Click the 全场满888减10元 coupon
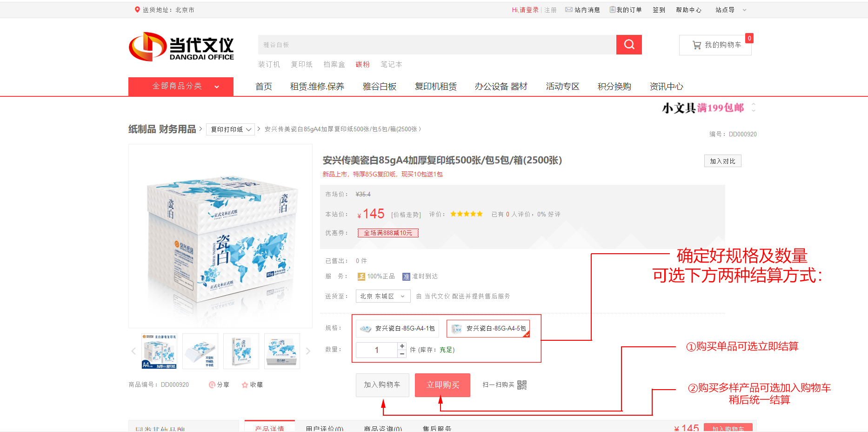 [388, 233]
